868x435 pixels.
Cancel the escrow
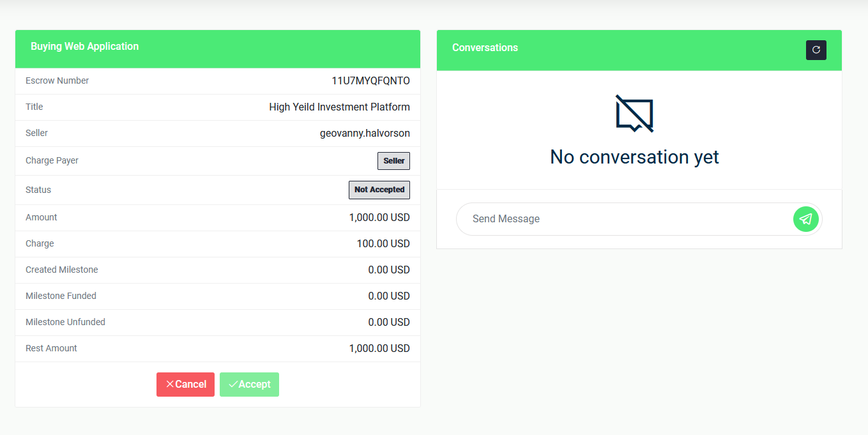(x=185, y=385)
